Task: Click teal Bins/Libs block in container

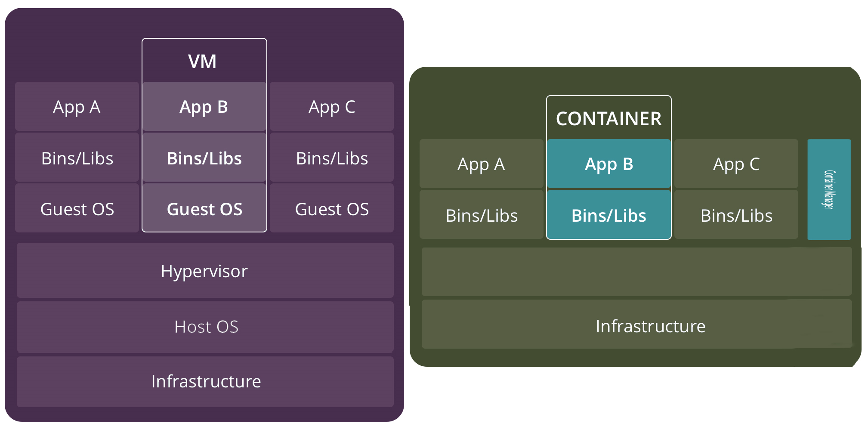Action: [x=609, y=215]
